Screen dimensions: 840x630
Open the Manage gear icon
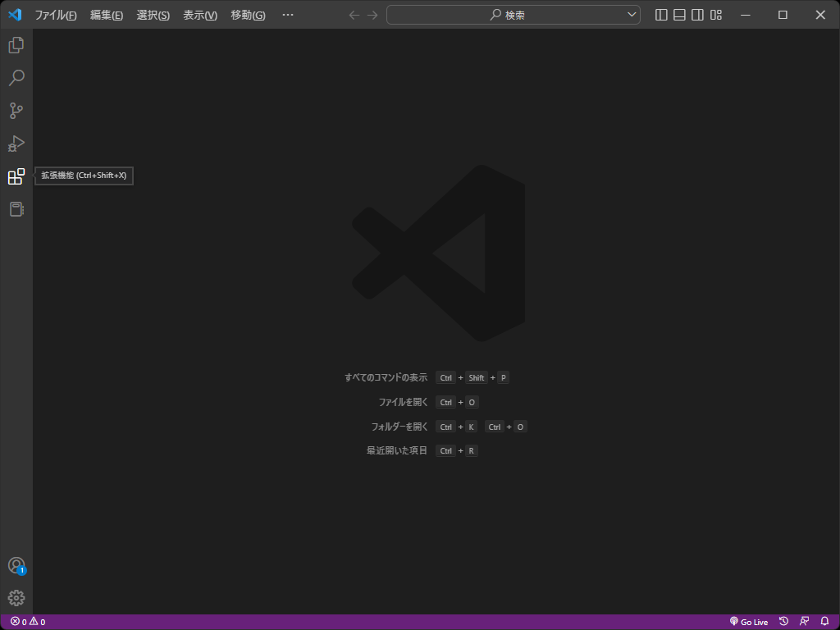(16, 598)
